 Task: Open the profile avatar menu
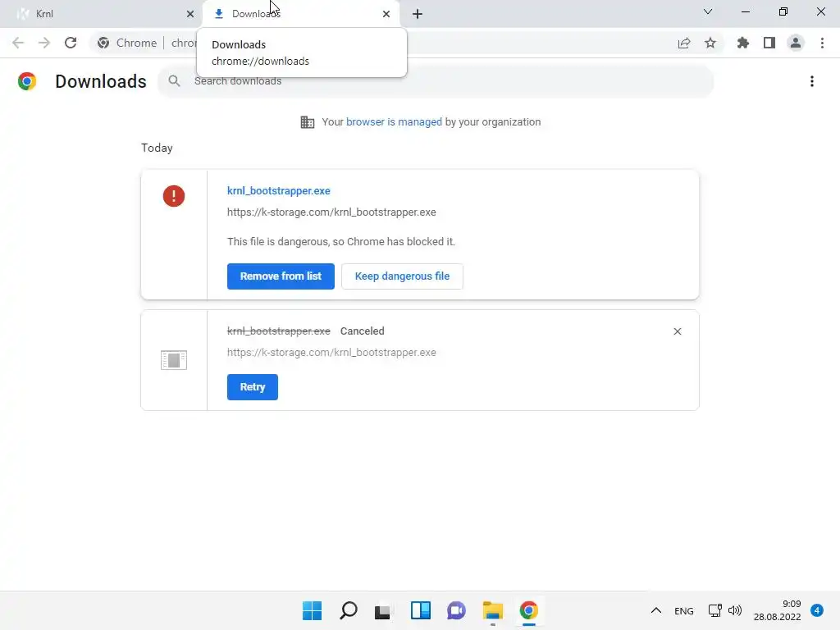point(796,43)
